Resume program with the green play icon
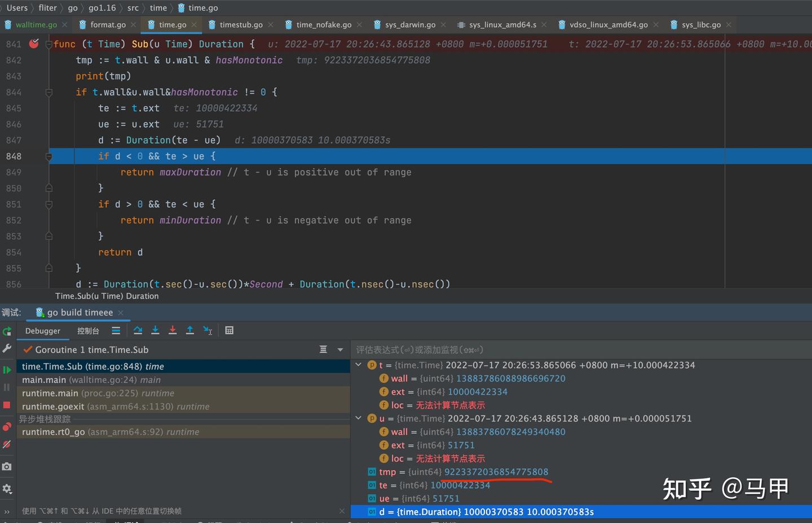The width and height of the screenshot is (812, 523). point(7,370)
